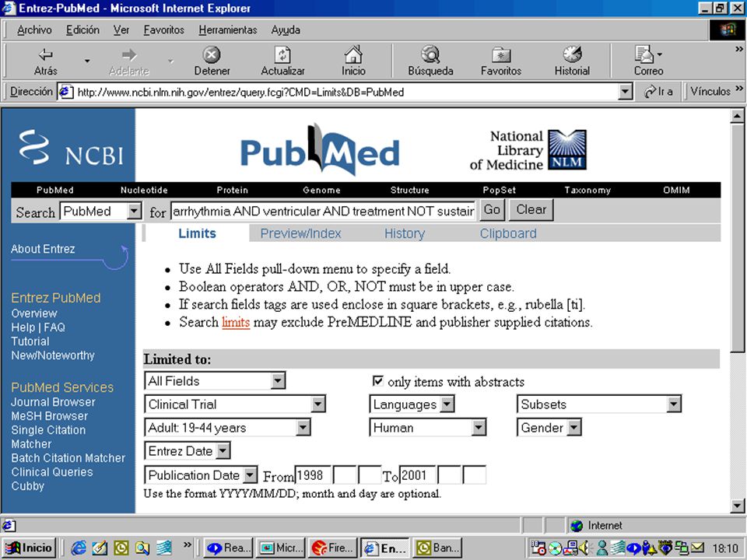
Task: Select the Limits tab
Action: pos(197,233)
